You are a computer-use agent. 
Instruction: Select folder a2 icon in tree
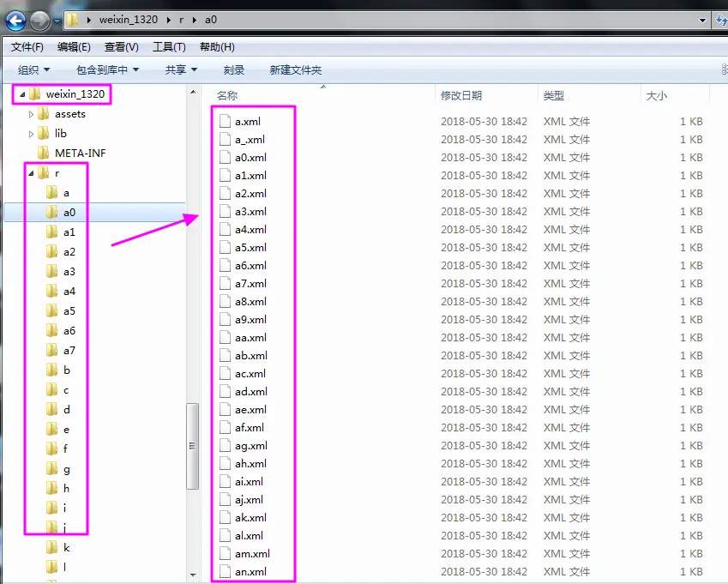[52, 251]
